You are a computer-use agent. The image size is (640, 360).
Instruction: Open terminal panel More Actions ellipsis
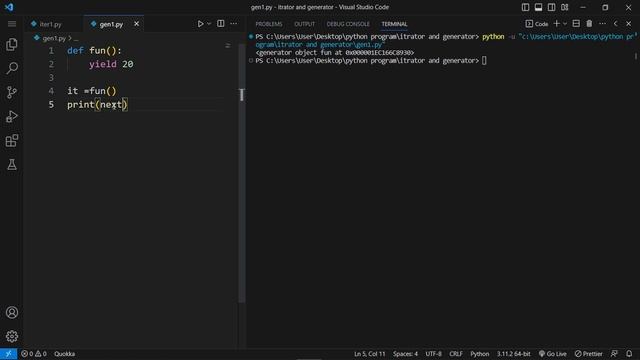[602, 24]
